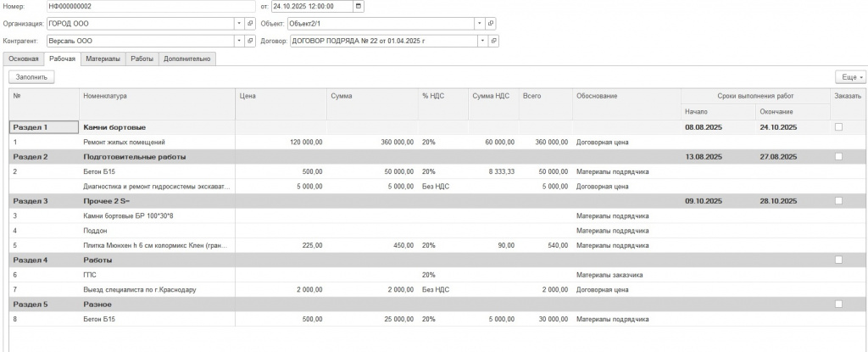
Task: Switch to the Материалы tab
Action: click(x=103, y=59)
